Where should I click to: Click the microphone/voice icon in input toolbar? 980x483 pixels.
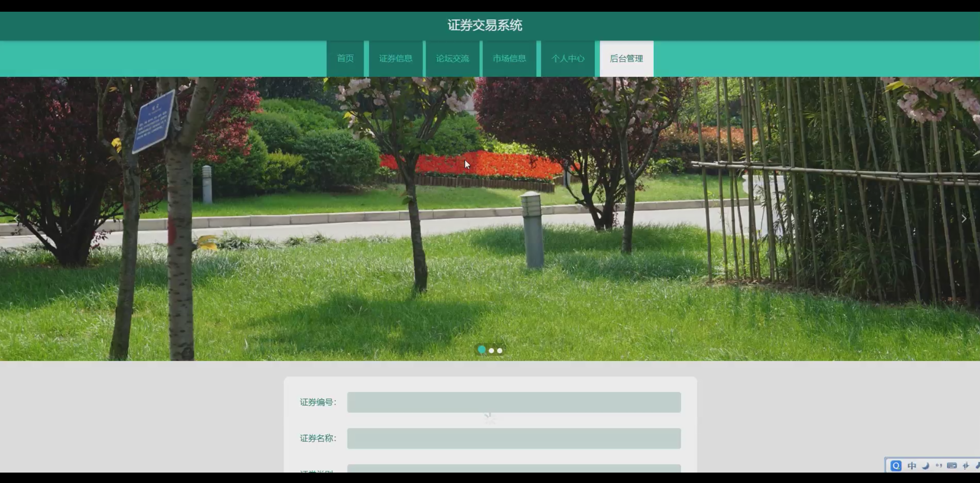[967, 465]
